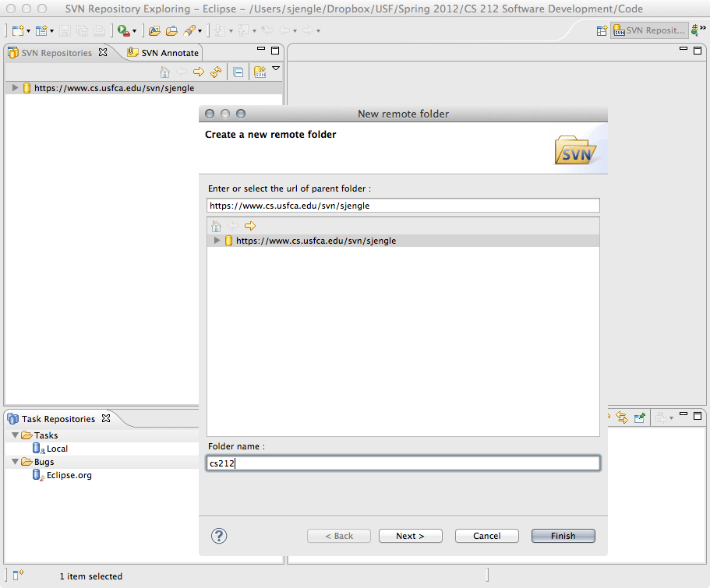Click the Run external tools icon

124,30
